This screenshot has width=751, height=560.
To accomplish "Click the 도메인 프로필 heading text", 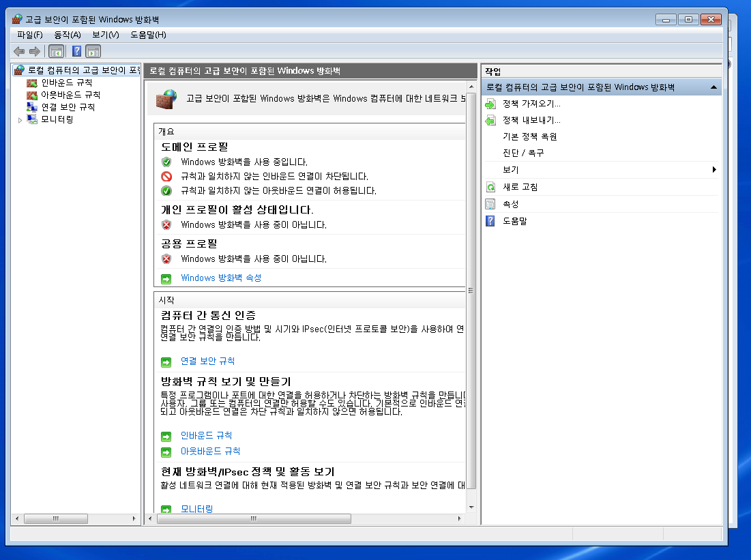I will (x=194, y=147).
